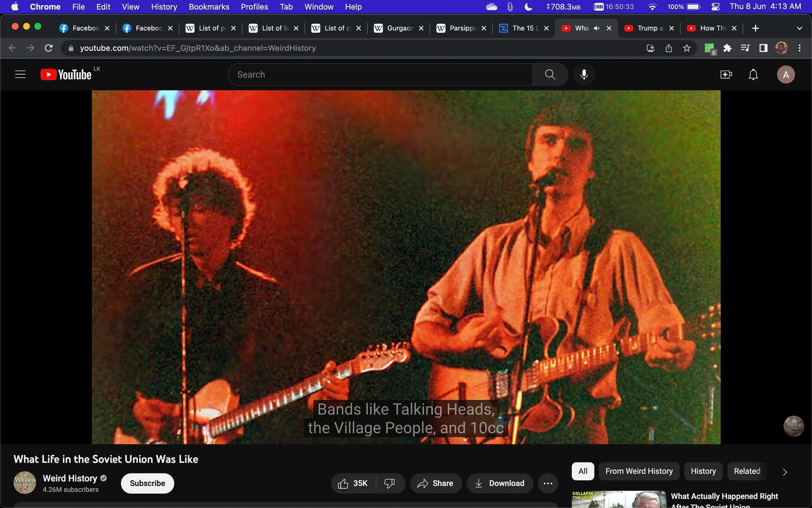This screenshot has height=508, width=812.
Task: Open the History menu in menu bar
Action: pos(164,7)
